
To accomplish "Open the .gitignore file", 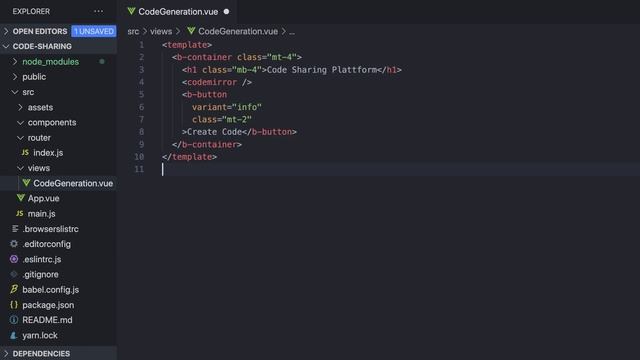I will [40, 274].
